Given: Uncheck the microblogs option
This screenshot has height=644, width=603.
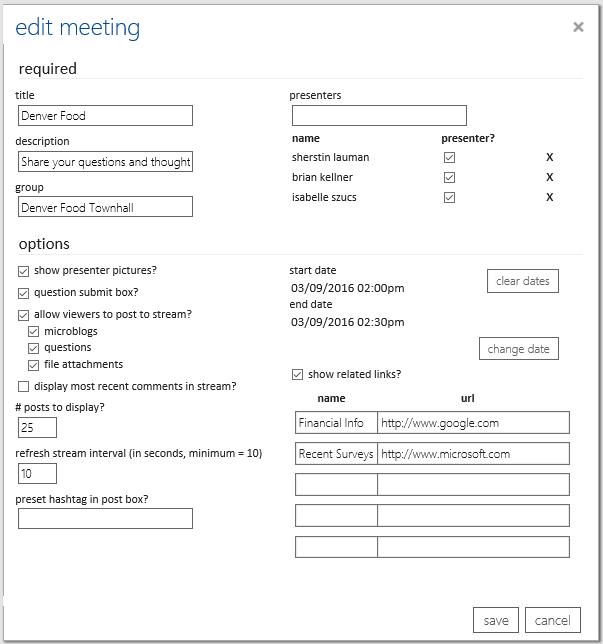Looking at the screenshot, I should [34, 331].
